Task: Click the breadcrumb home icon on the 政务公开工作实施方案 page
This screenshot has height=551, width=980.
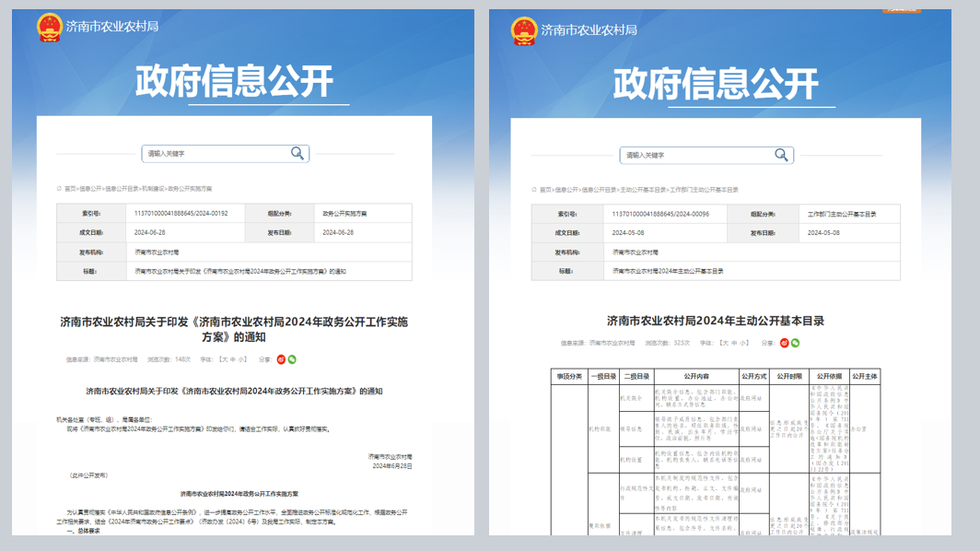Action: (59, 188)
